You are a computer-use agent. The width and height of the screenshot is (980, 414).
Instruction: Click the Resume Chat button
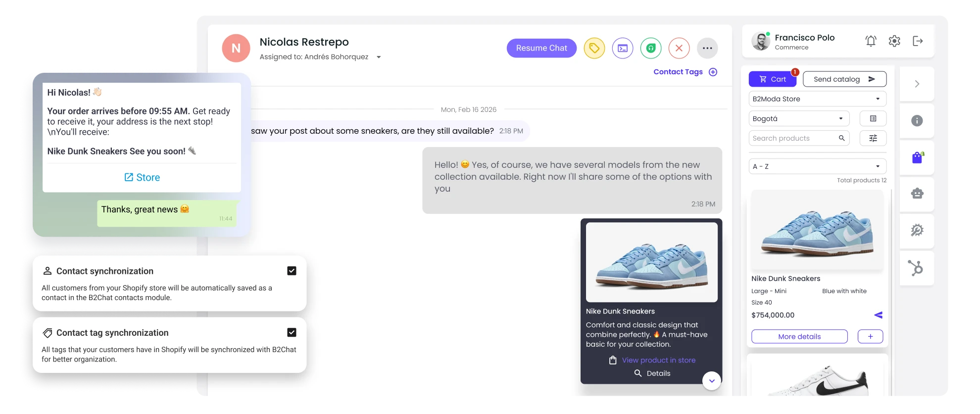coord(541,48)
